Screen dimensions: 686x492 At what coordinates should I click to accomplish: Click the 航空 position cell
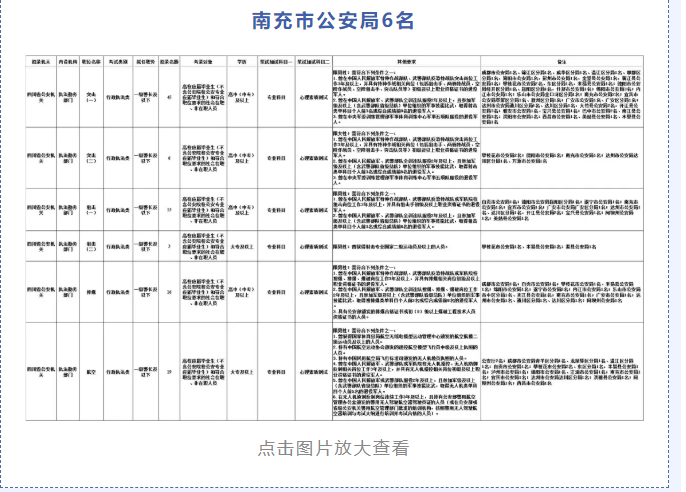89,374
